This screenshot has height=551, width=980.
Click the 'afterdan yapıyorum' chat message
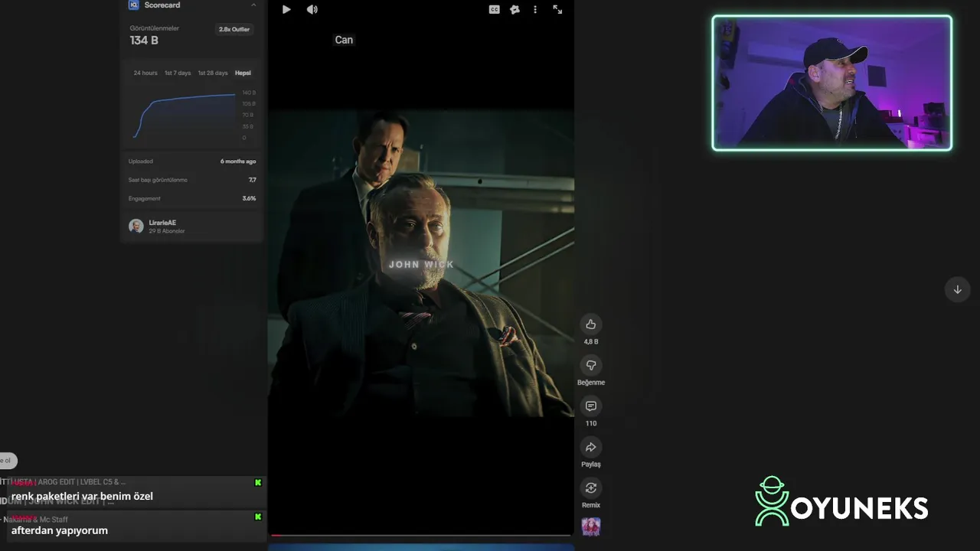pyautogui.click(x=59, y=530)
